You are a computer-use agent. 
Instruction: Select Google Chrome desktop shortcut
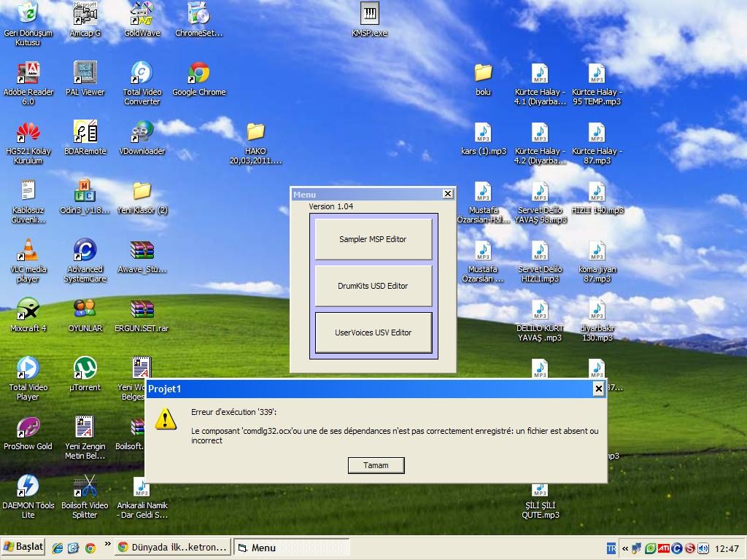coord(198,73)
